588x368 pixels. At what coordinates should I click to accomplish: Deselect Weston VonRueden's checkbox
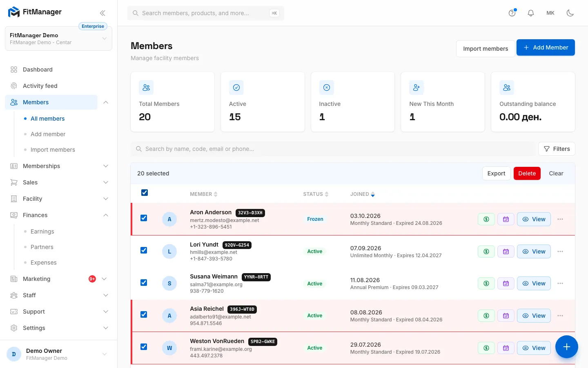[x=144, y=347]
